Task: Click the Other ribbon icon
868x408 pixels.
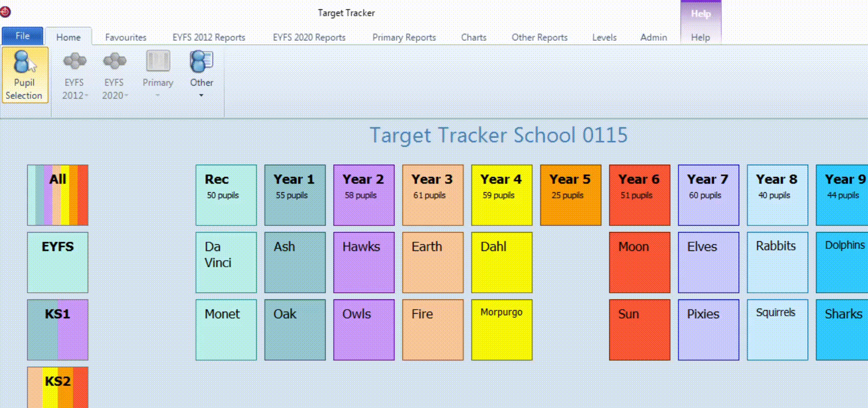Action: pos(201,62)
